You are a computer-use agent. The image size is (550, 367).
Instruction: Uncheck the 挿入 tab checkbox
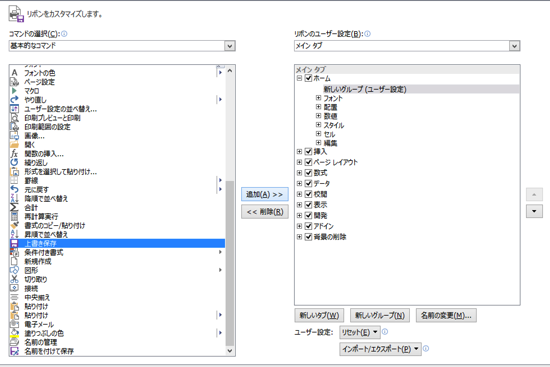[x=308, y=152]
